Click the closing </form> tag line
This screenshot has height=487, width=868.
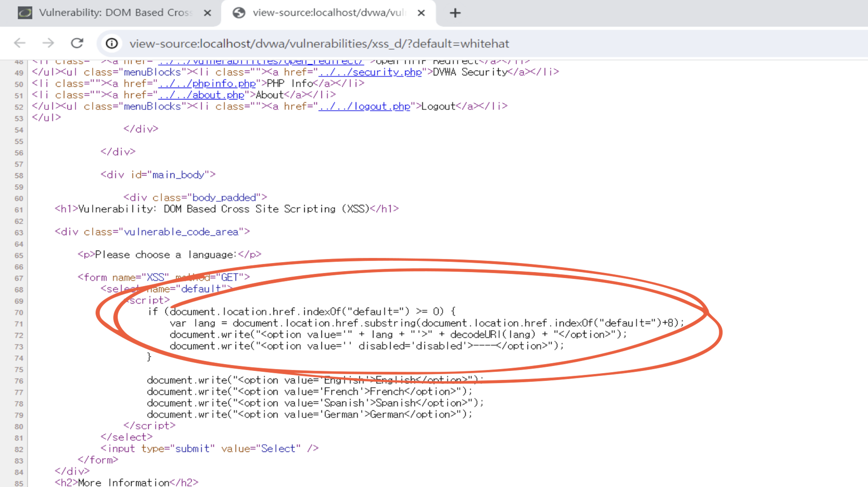(98, 460)
